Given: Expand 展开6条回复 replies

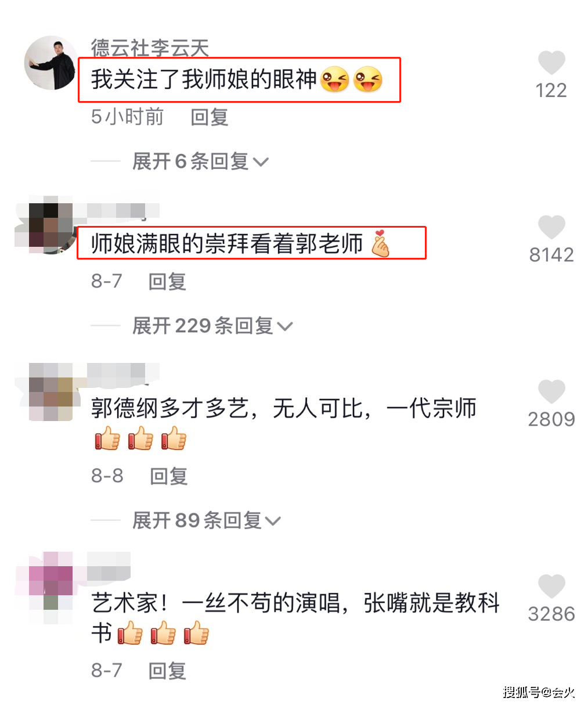Looking at the screenshot, I should click(x=200, y=161).
